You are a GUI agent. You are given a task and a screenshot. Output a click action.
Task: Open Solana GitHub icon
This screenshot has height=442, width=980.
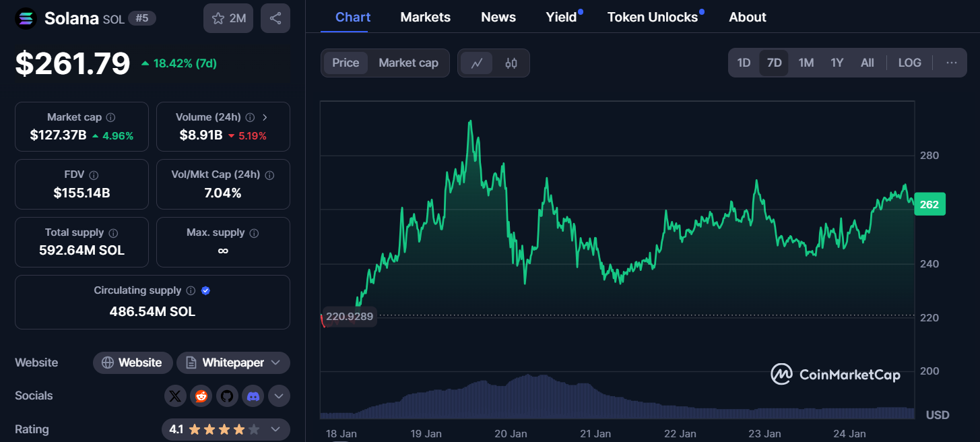coord(227,396)
